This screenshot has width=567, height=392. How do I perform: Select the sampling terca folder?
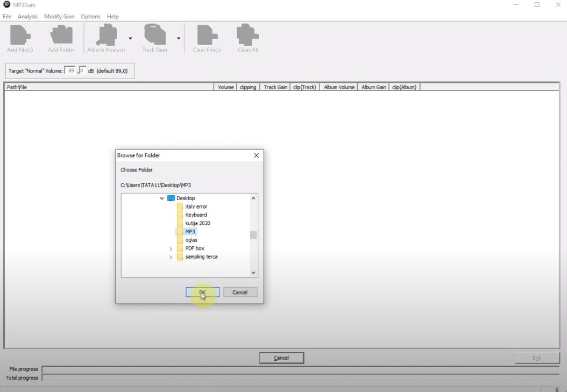click(x=201, y=257)
